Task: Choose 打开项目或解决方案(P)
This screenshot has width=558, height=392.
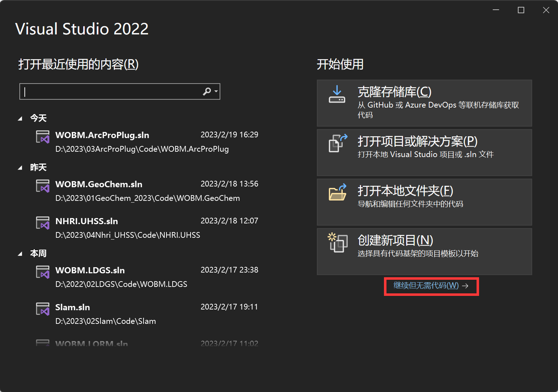Action: (424, 152)
